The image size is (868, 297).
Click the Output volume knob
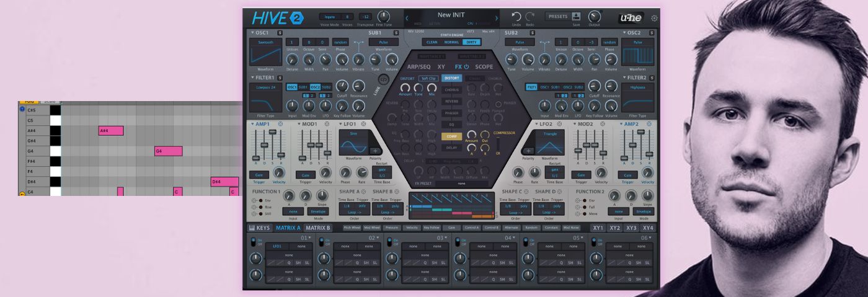[595, 16]
